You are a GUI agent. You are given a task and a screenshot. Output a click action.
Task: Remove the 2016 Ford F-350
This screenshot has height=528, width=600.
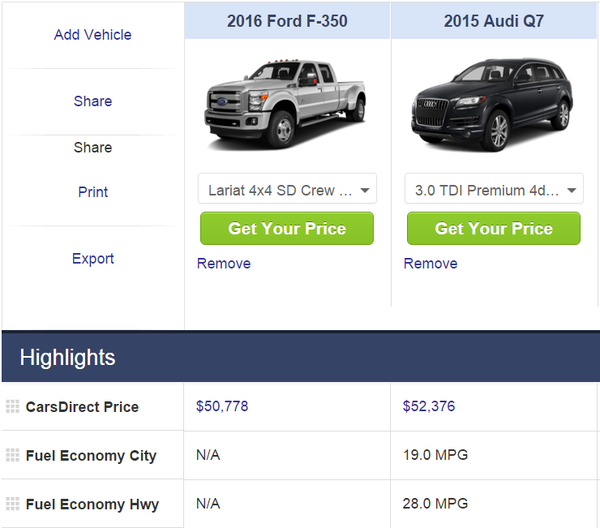[224, 263]
